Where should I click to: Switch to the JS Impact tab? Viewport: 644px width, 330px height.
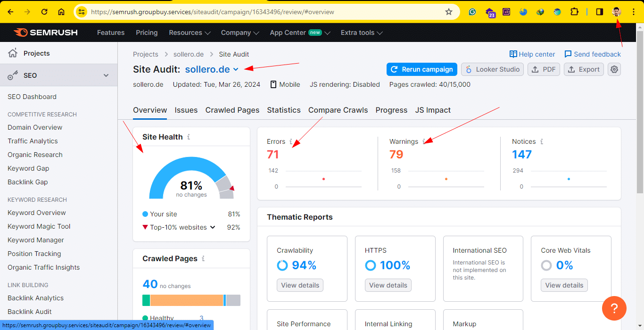[433, 110]
